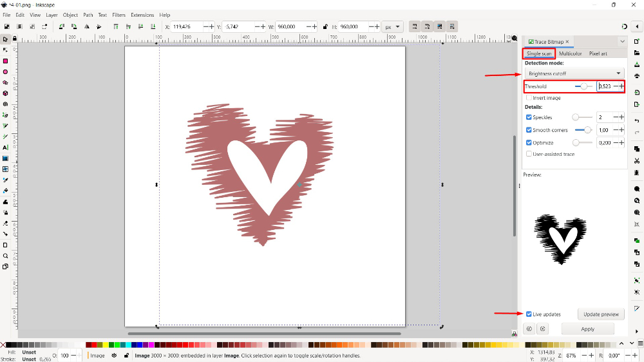Toggle width/height ratio lock

point(325,26)
